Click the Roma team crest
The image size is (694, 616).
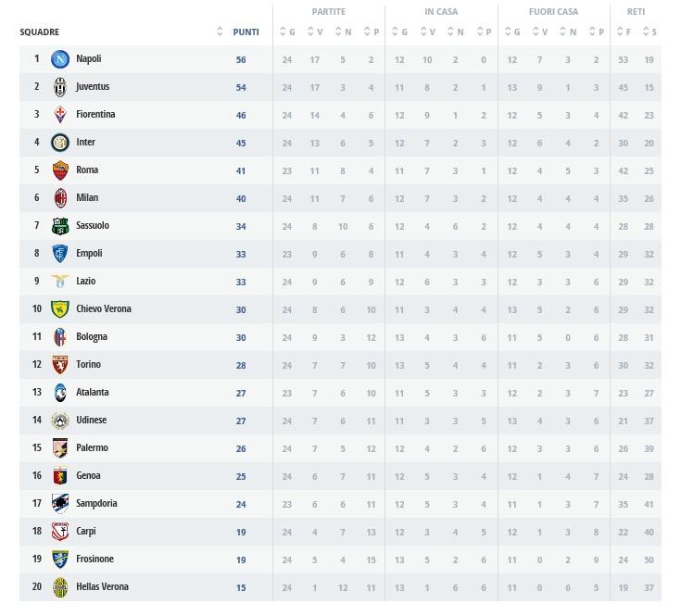pos(60,170)
